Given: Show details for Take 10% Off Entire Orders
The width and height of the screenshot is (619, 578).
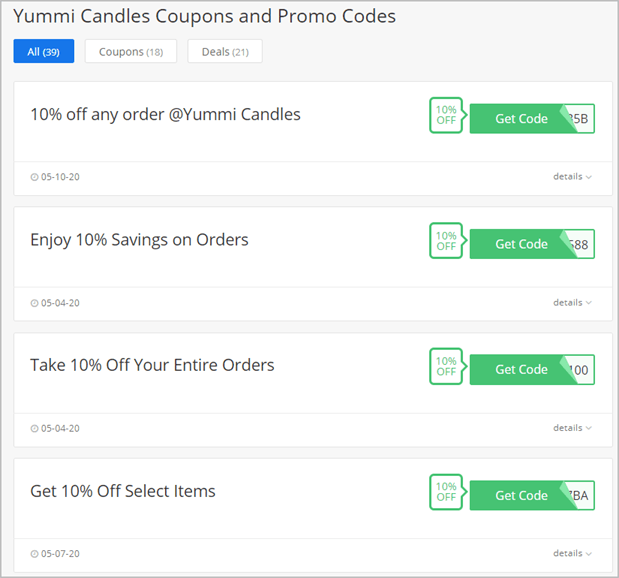Looking at the screenshot, I should pyautogui.click(x=572, y=428).
